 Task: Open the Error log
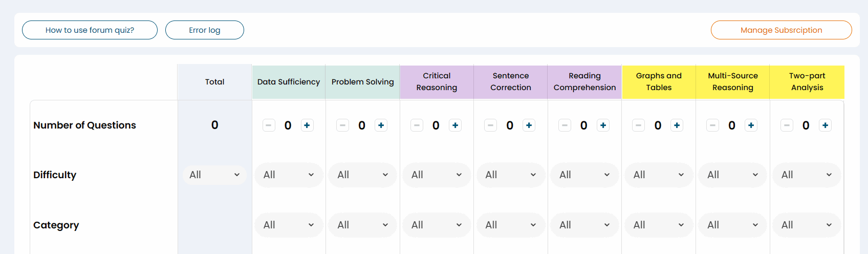(205, 30)
